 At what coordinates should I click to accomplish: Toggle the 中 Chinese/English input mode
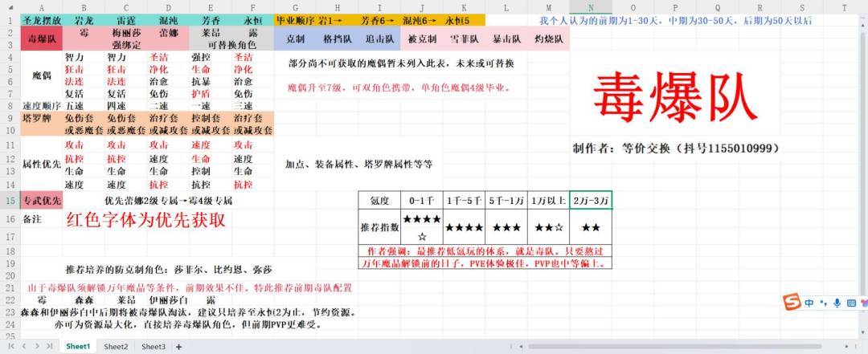click(809, 303)
